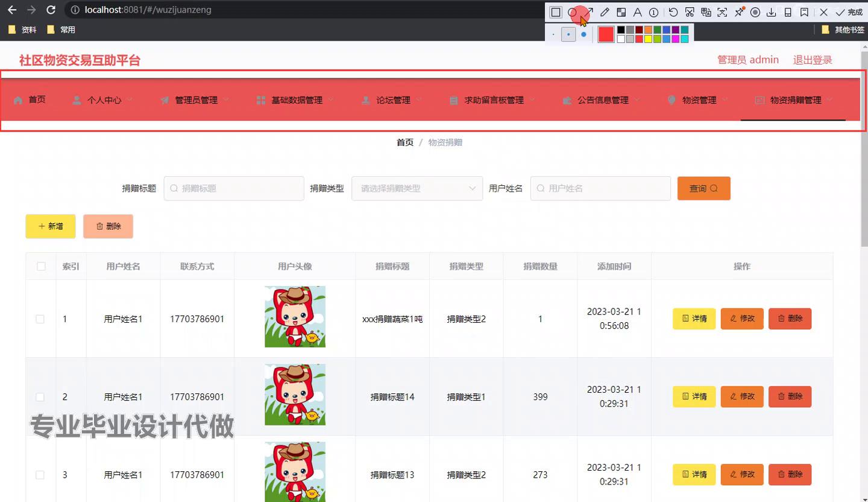Viewport: 868px width, 502px height.
Task: Expand the 公告信息管理 menu chevron
Action: [638, 100]
